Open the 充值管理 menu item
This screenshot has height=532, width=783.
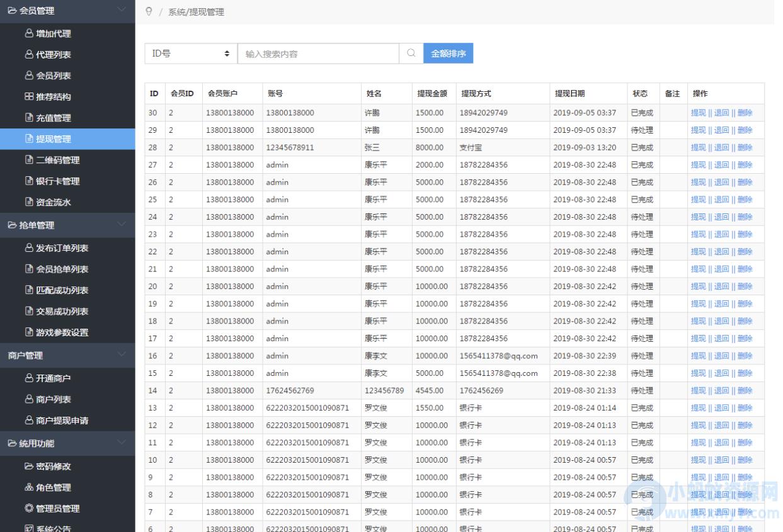(67, 118)
